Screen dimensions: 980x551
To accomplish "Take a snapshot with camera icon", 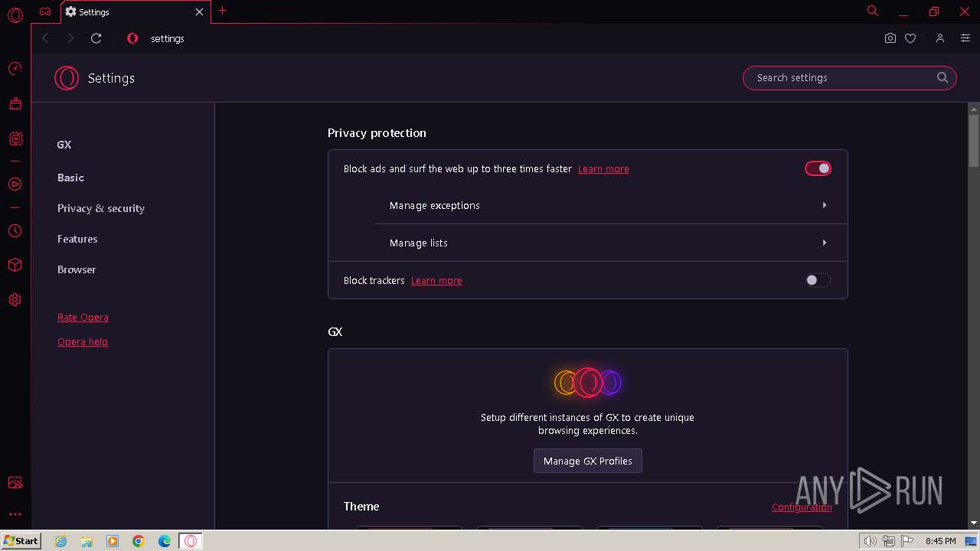I will click(x=890, y=38).
